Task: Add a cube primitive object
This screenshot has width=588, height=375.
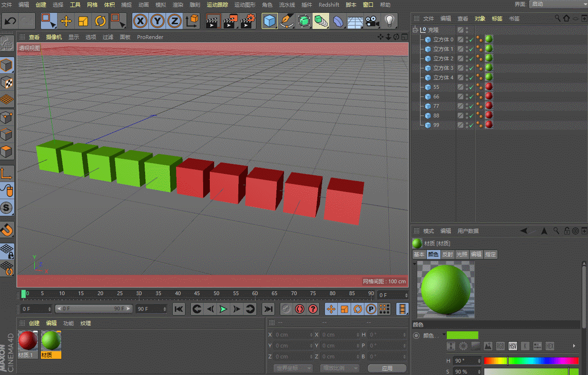Action: [270, 21]
